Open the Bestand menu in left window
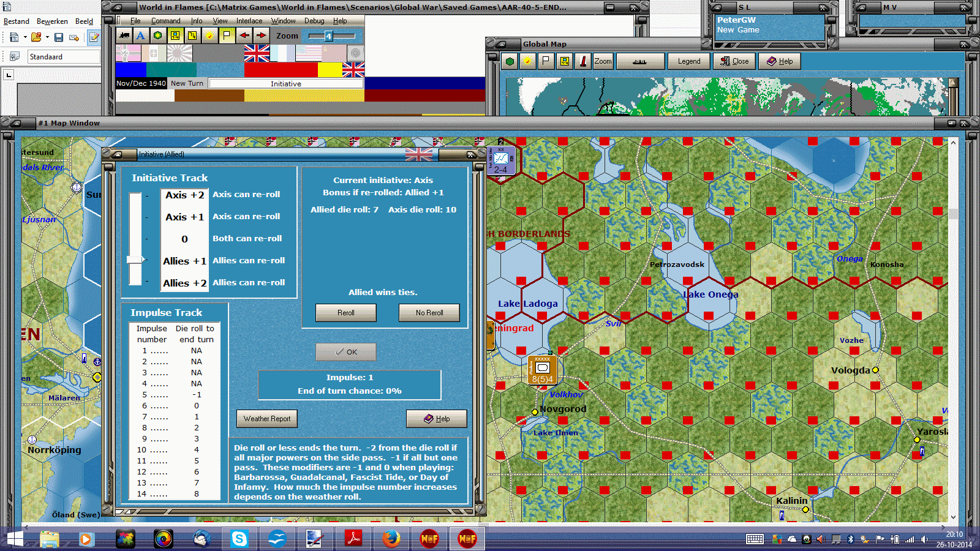The width and height of the screenshot is (980, 551). [17, 21]
